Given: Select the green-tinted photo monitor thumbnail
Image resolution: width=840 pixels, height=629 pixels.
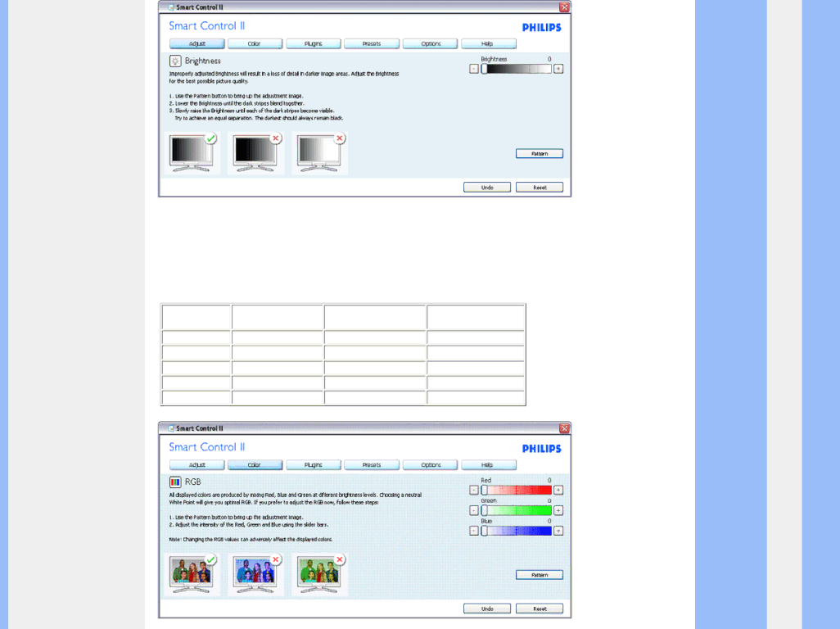Looking at the screenshot, I should coord(320,574).
